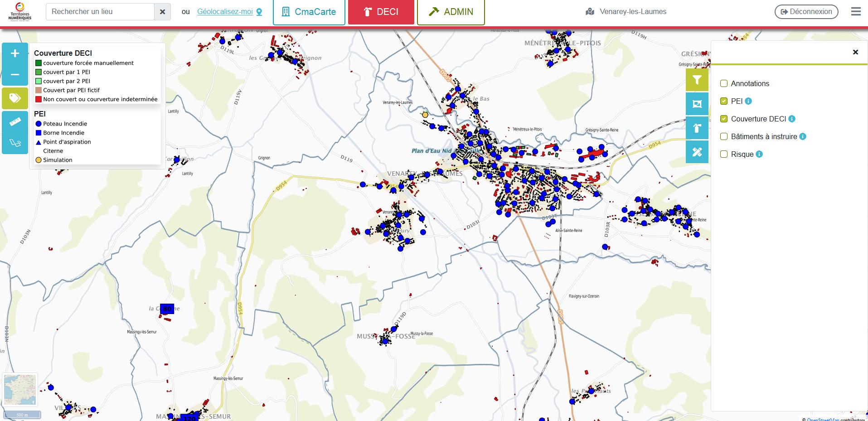Click the Déconnexion button

(x=806, y=12)
